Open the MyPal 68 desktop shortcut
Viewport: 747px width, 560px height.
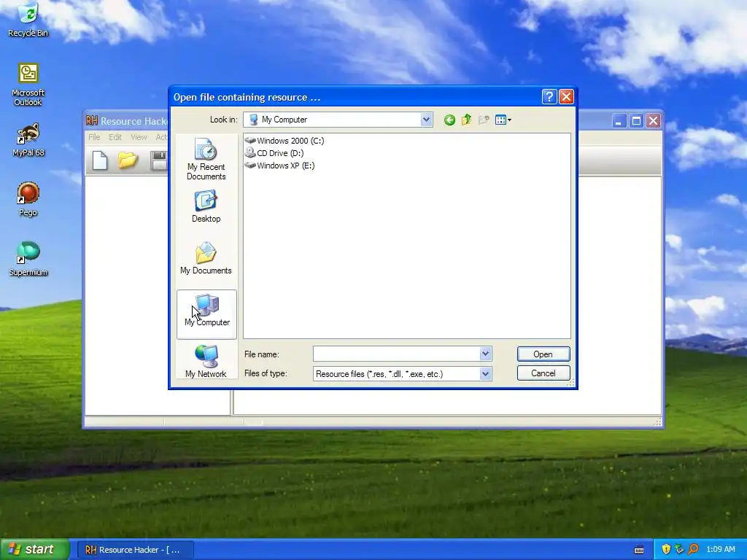28,139
